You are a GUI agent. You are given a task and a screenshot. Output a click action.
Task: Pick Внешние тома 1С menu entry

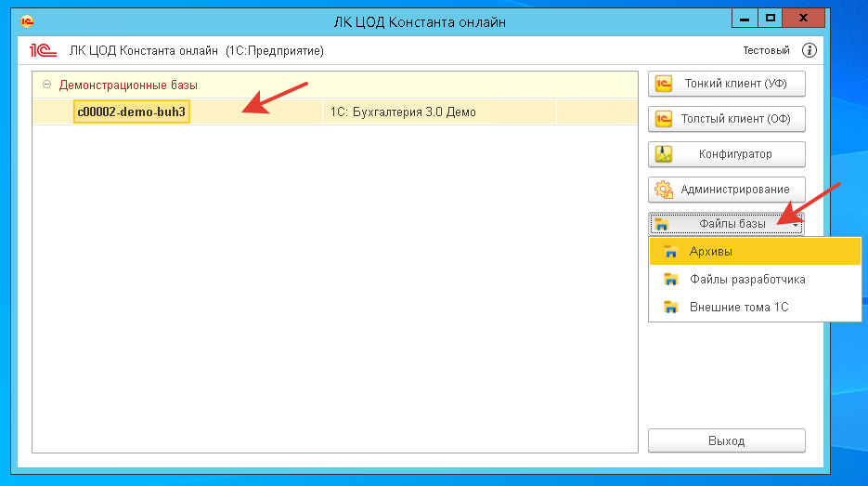(x=738, y=308)
